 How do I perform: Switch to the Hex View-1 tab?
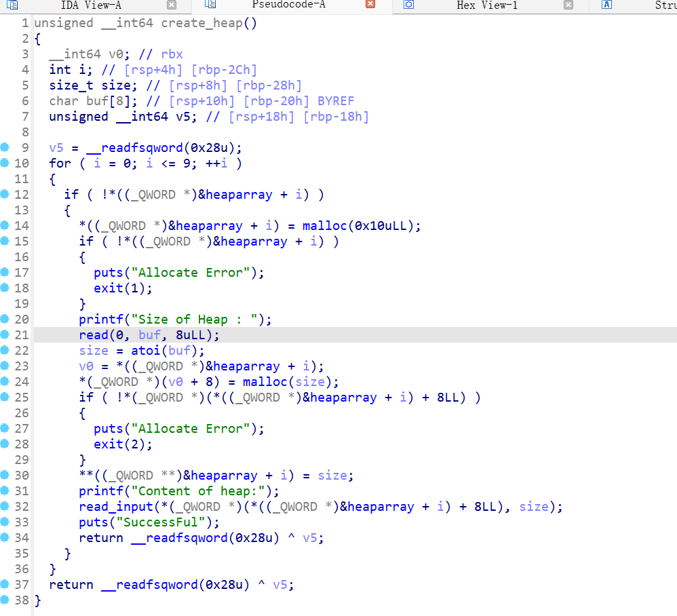click(486, 5)
